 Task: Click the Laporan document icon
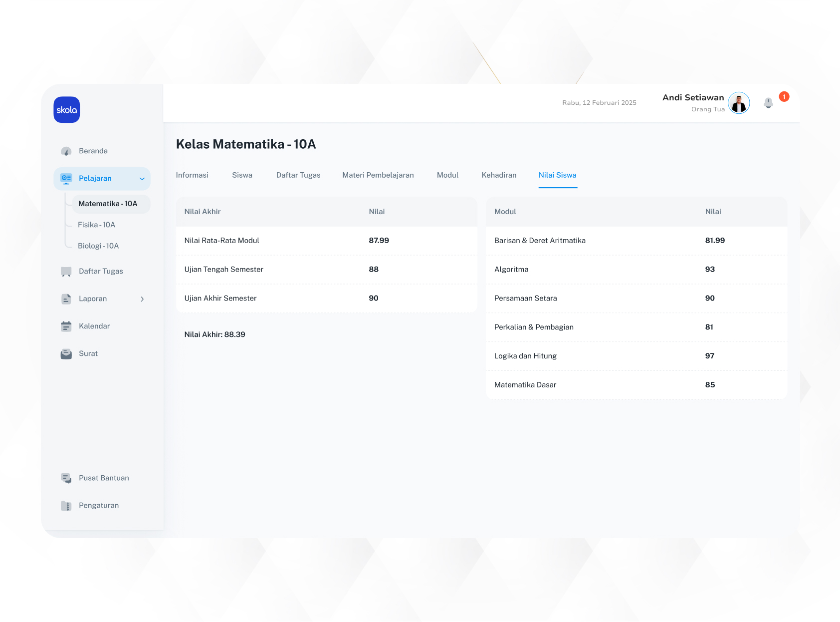[66, 299]
